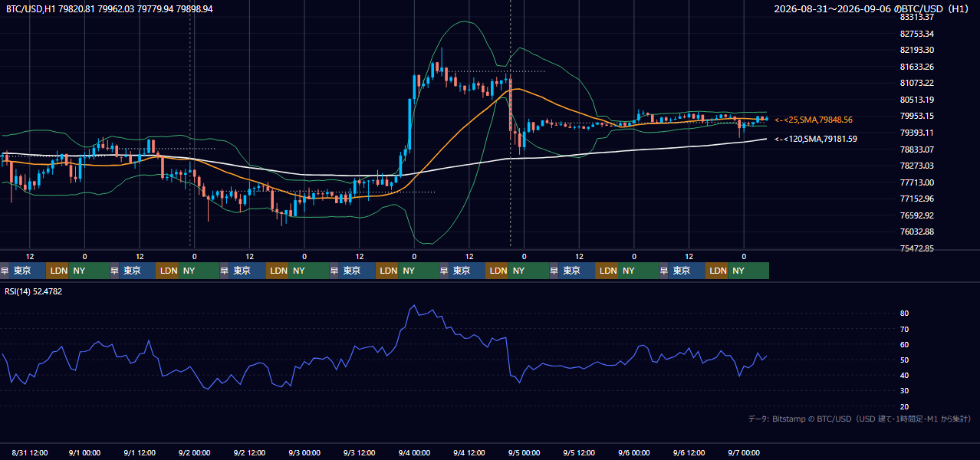Click price axis label 76592.92
Viewport: 980px width, 460px height.
pyautogui.click(x=916, y=215)
